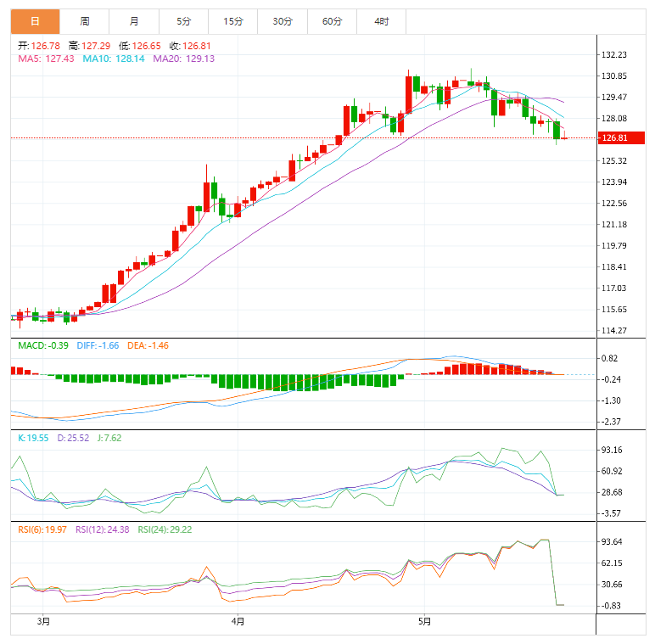Click the -1.30 MACD axis label

[611, 401]
